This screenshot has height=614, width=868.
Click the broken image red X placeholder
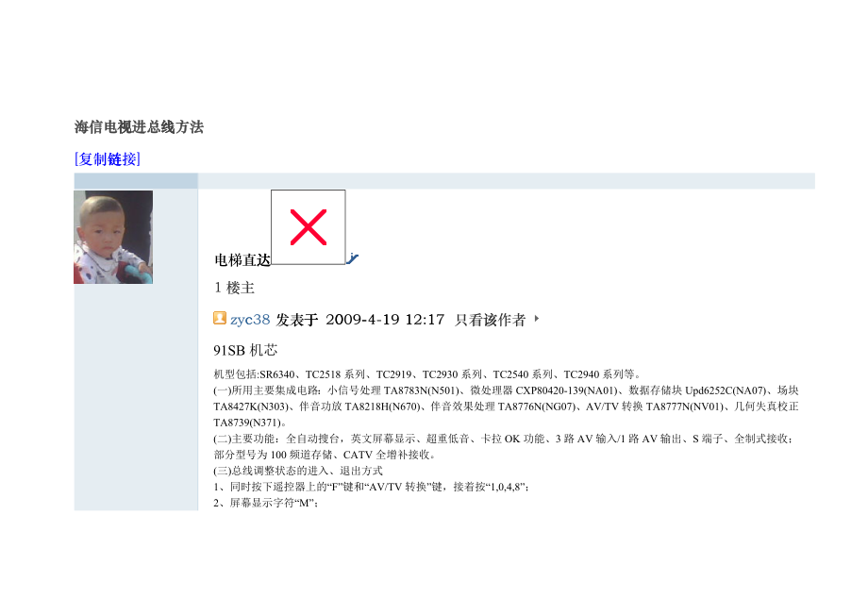309,227
